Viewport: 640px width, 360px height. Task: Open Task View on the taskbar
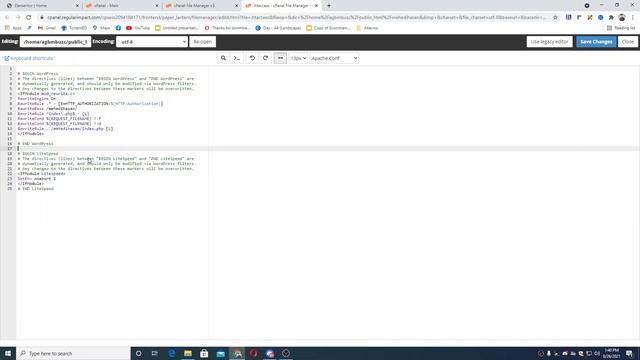pos(155,353)
